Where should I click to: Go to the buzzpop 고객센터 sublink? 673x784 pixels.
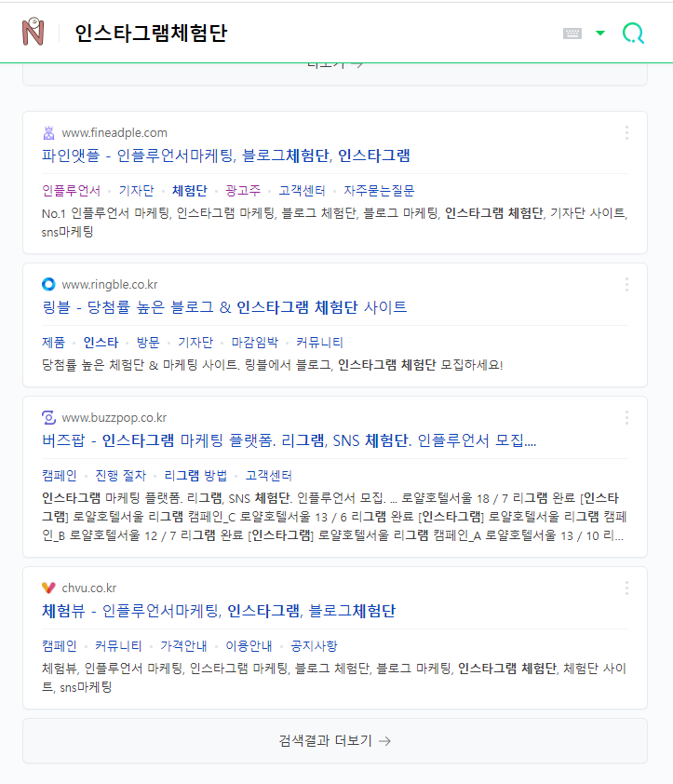pyautogui.click(x=268, y=476)
